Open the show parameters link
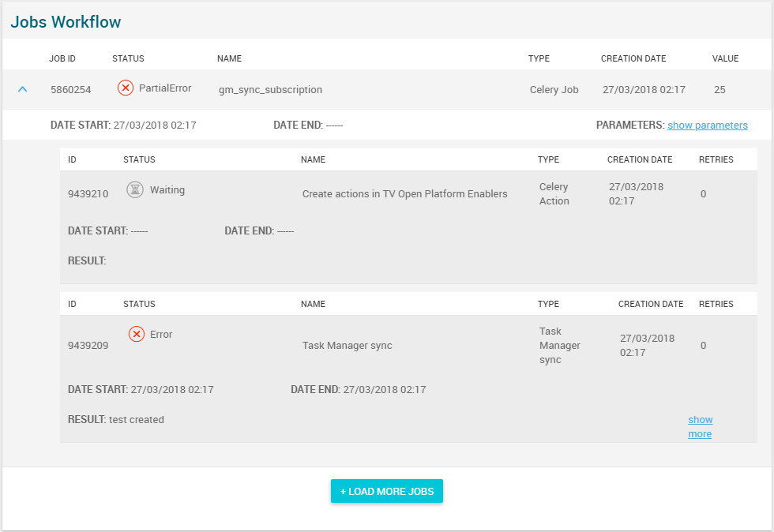The width and height of the screenshot is (774, 532). [707, 125]
